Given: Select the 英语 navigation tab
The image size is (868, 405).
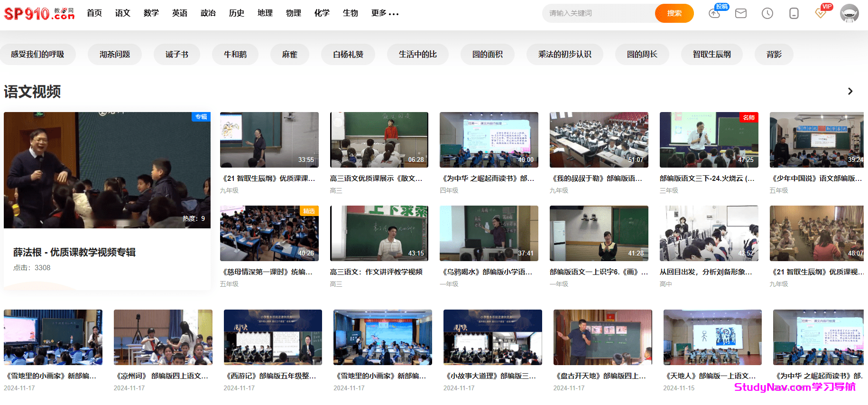Looking at the screenshot, I should [x=179, y=13].
